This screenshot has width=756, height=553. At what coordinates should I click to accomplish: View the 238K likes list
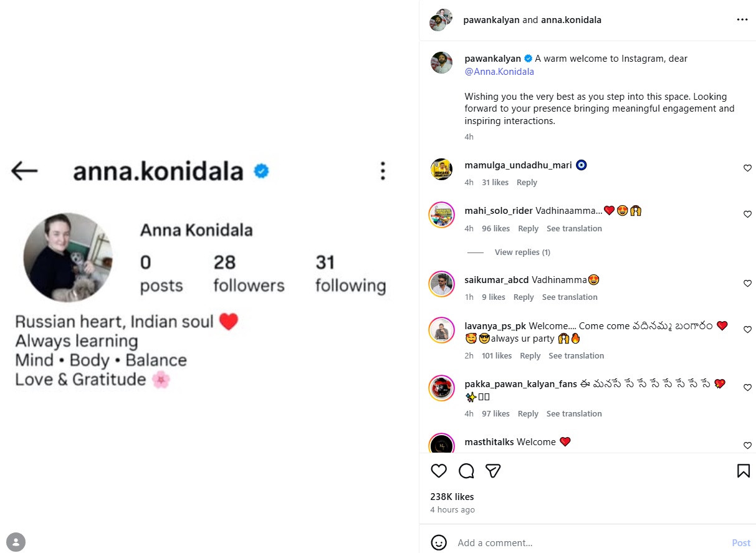coord(452,497)
